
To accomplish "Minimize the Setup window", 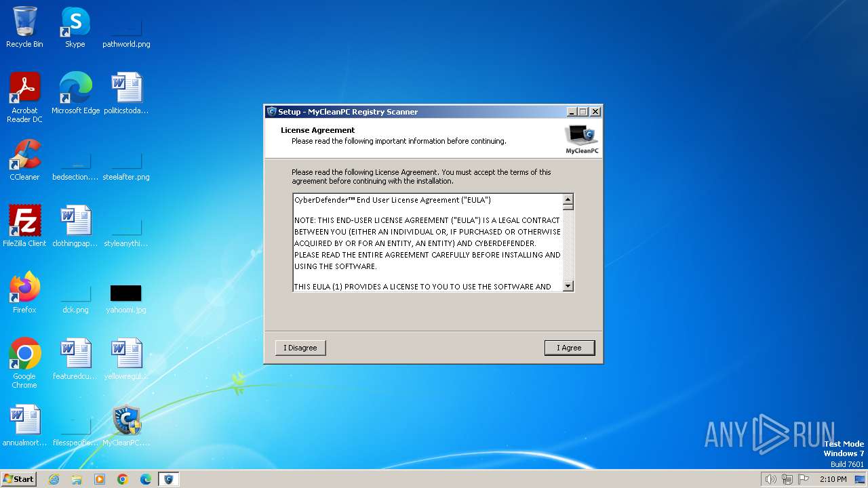I will [x=572, y=112].
